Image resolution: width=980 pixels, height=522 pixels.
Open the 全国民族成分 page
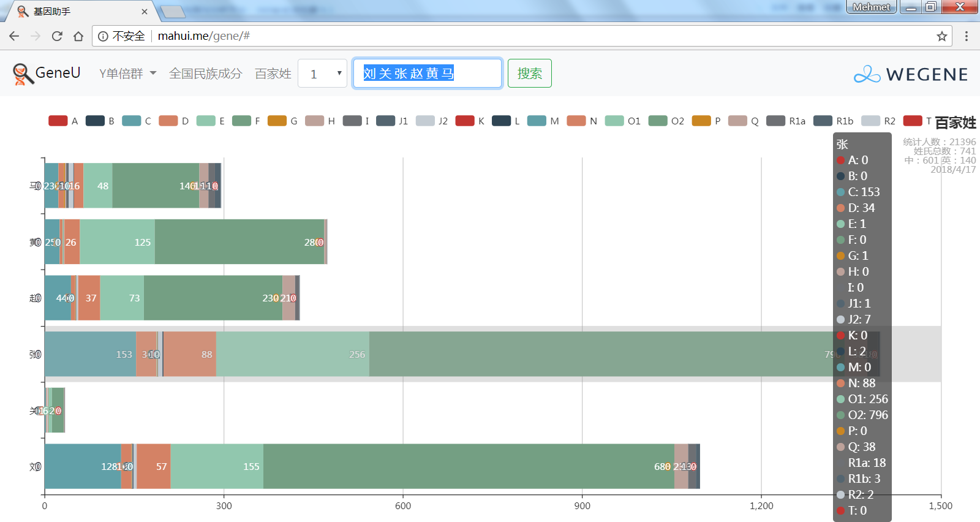[205, 74]
